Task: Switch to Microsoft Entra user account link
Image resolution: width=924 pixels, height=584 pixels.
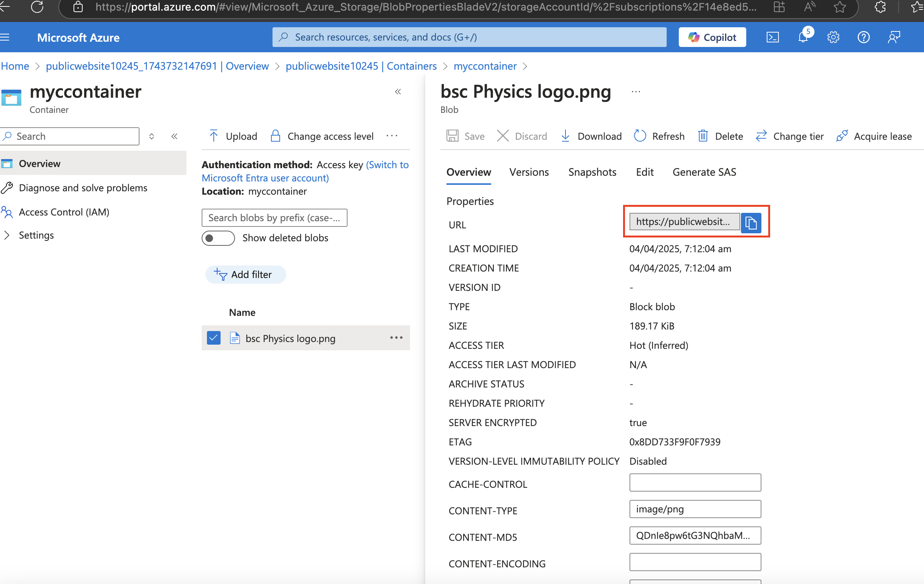Action: pos(305,172)
